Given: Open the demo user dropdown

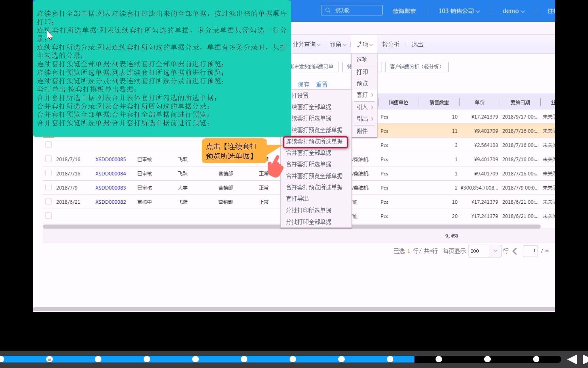Looking at the screenshot, I should click(513, 11).
